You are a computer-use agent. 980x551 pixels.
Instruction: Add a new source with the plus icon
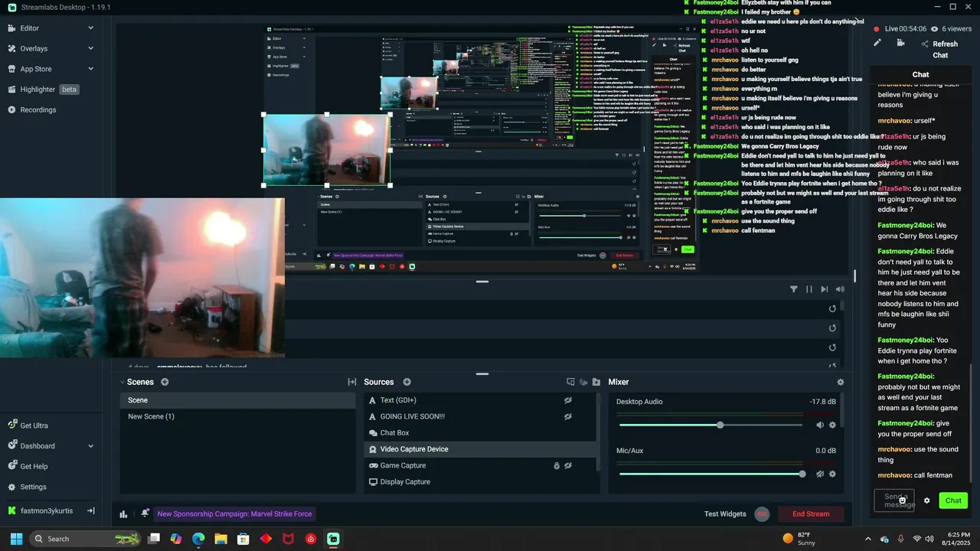[x=407, y=382]
